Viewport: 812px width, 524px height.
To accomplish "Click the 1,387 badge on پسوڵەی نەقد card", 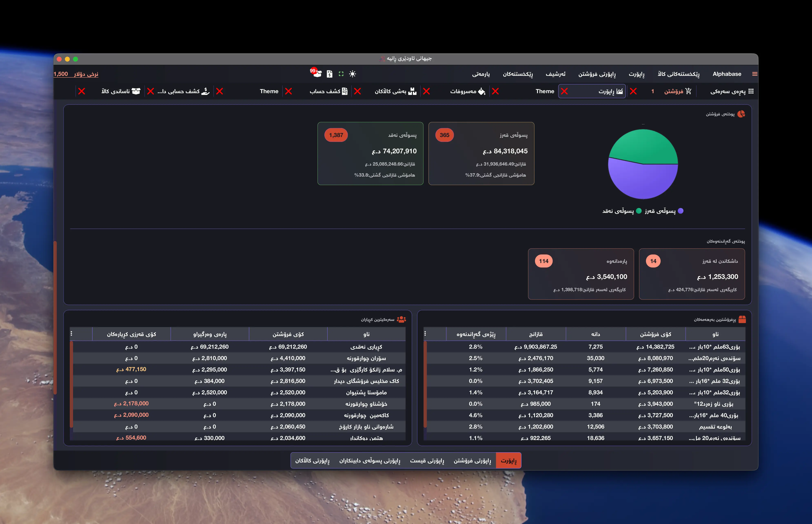I will tap(336, 135).
